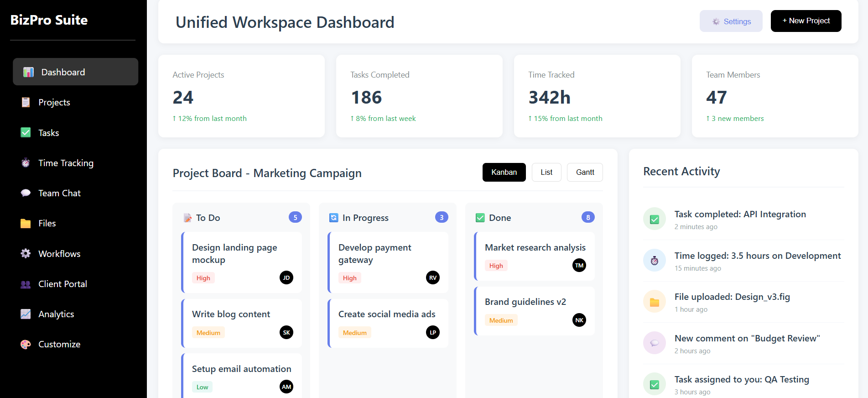Click the Budget Review comment bubble icon
The height and width of the screenshot is (398, 868).
click(x=655, y=343)
